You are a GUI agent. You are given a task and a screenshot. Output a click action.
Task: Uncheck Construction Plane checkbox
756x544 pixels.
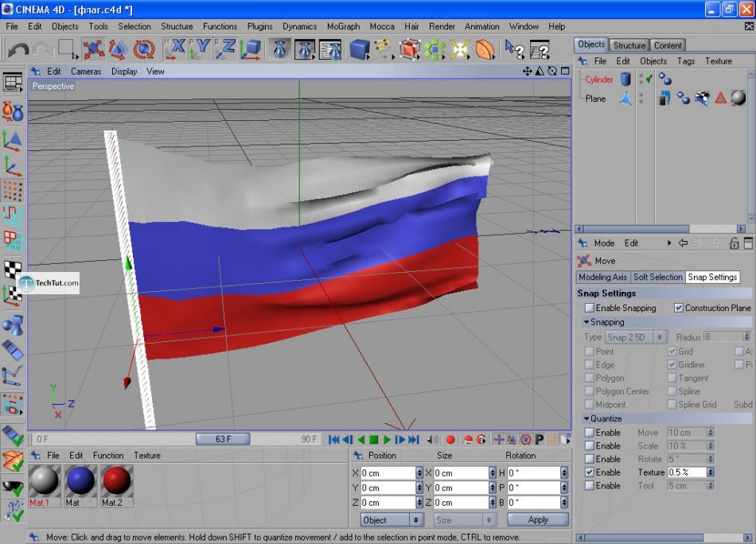click(678, 308)
